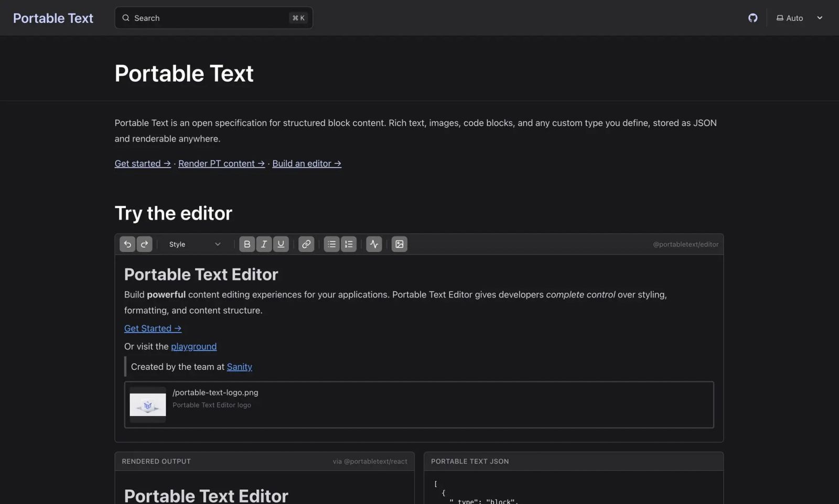Insert image using the picture icon

(x=399, y=244)
